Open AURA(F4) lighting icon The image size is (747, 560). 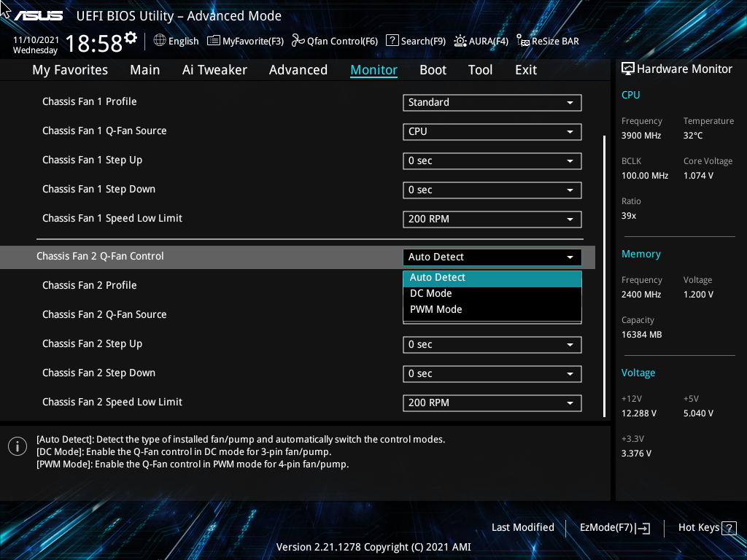point(460,41)
